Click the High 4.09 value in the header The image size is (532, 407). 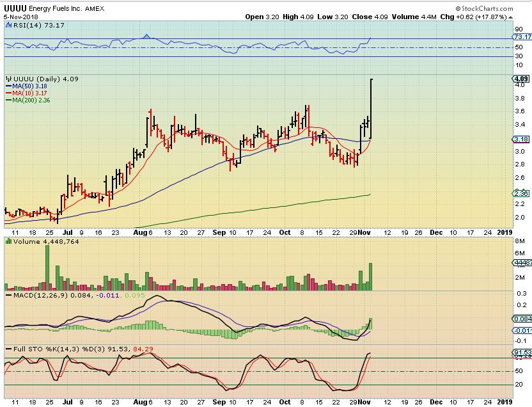(x=298, y=17)
